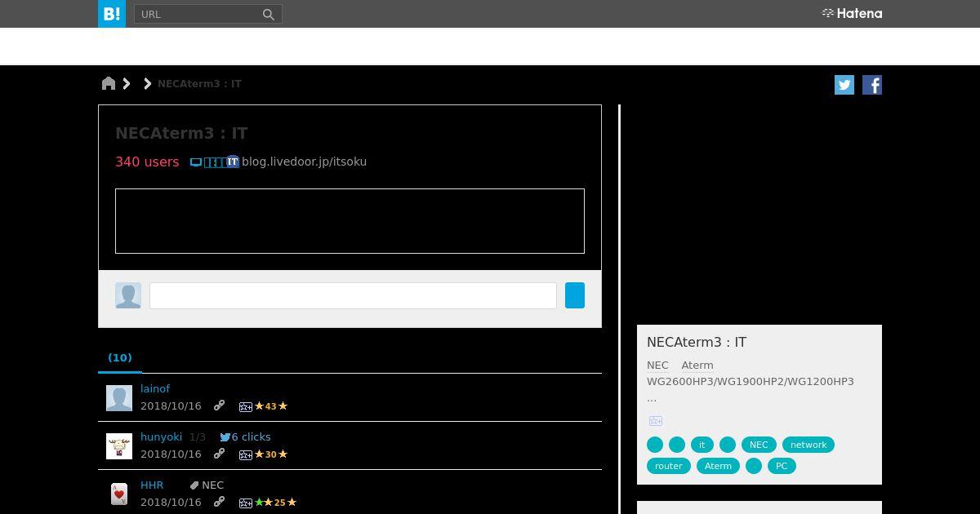
Task: Add star to hunyoki's comment
Action: (x=245, y=454)
